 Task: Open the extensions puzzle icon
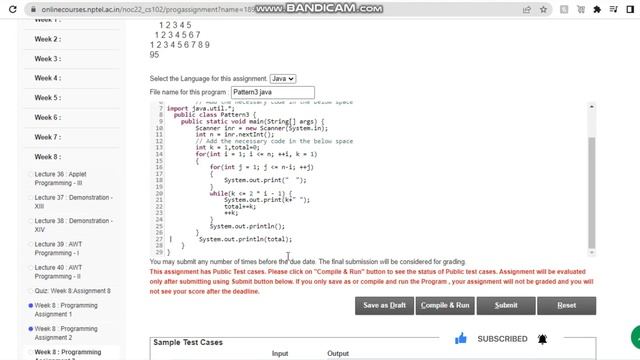point(597,9)
